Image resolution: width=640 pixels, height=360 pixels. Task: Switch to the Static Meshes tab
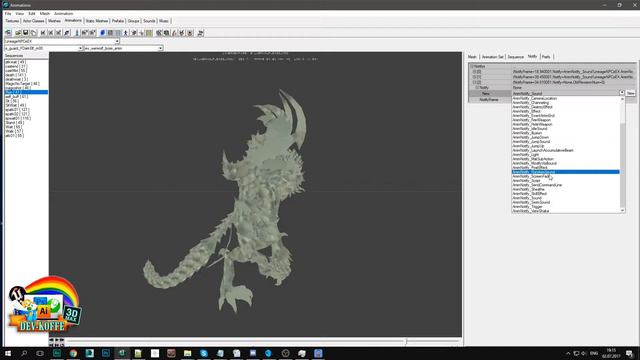click(x=97, y=21)
